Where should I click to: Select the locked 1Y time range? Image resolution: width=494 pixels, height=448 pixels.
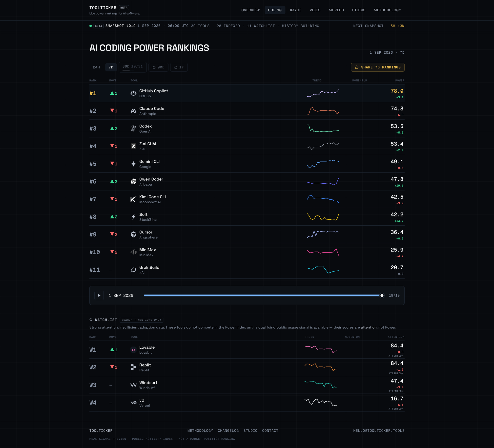[x=179, y=67]
